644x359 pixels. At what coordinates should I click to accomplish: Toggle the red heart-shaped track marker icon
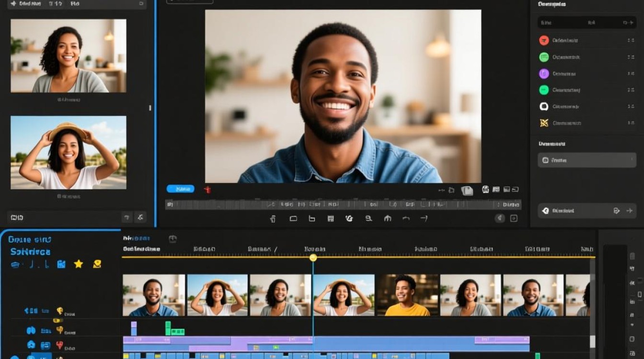tap(59, 345)
